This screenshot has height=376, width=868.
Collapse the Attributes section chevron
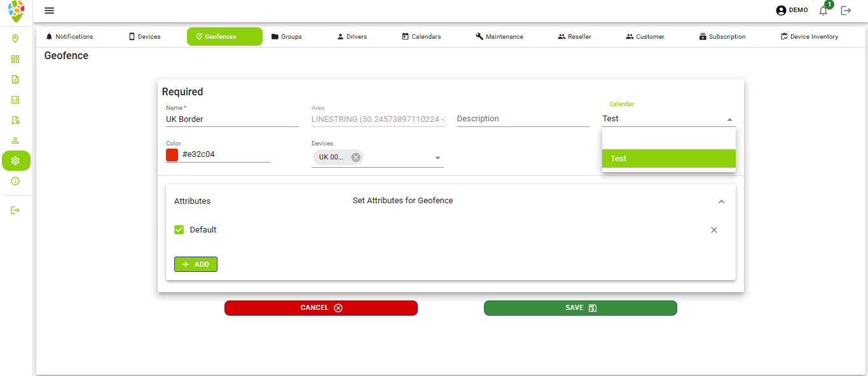pos(721,201)
